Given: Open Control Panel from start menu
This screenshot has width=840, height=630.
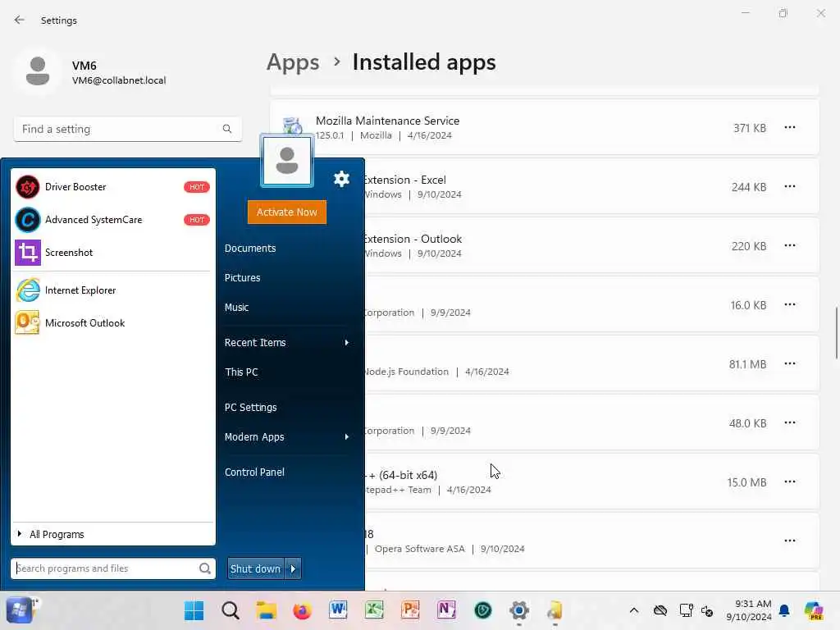Looking at the screenshot, I should pos(254,472).
